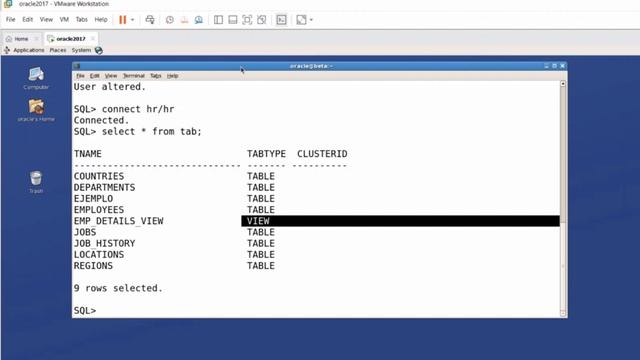Screen dimensions: 640x360
Task: Click the '9 rows selected.' message
Action: tap(118, 288)
